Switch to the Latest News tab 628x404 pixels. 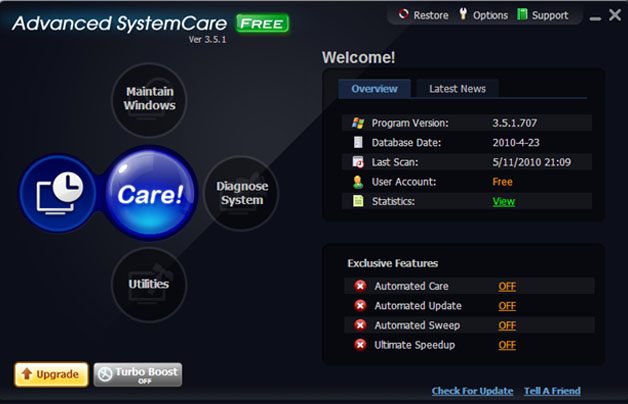(x=457, y=88)
